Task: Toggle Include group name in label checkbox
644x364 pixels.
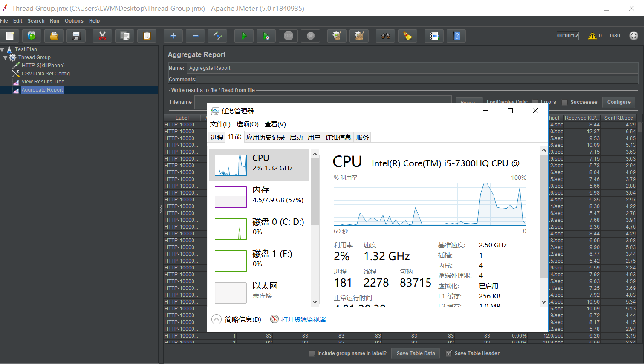Action: [312, 353]
